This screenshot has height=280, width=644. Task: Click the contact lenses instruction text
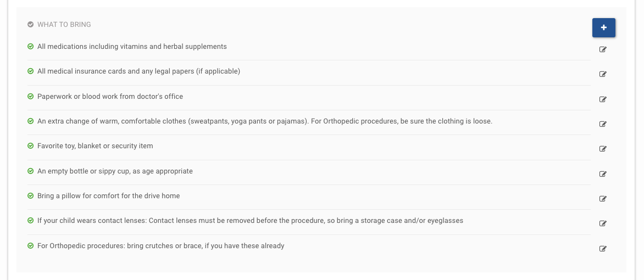point(250,220)
